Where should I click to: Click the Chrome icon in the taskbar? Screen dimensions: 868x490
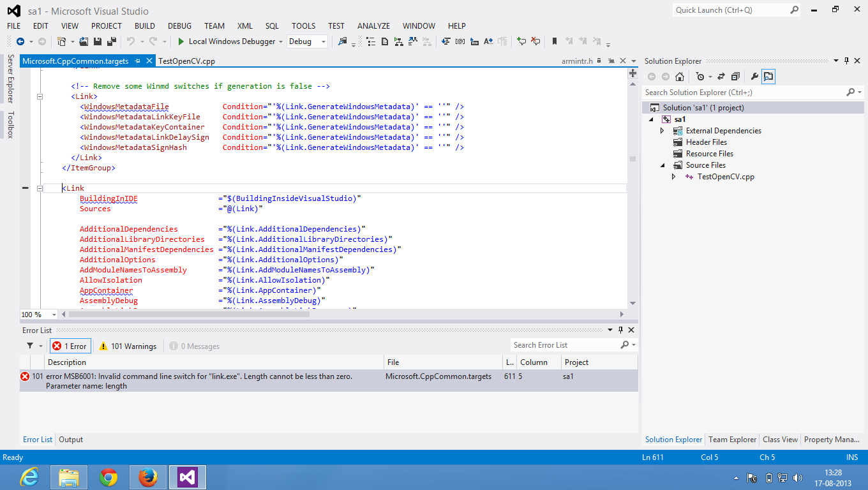pos(108,477)
